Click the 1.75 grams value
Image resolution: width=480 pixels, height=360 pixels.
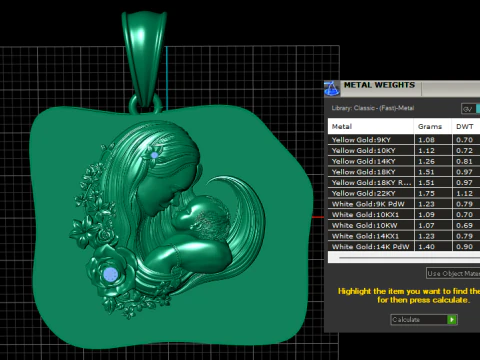pos(426,193)
